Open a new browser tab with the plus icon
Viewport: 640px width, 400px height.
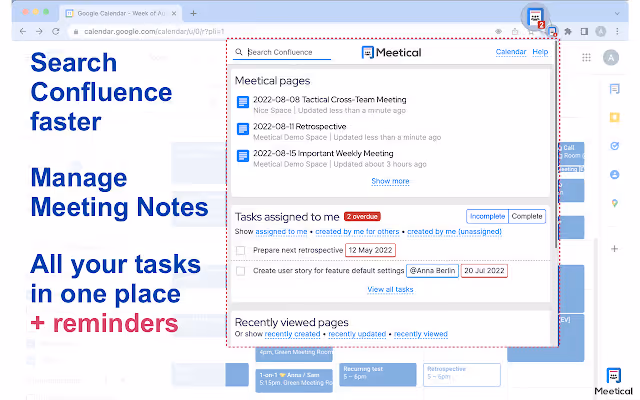click(x=193, y=13)
